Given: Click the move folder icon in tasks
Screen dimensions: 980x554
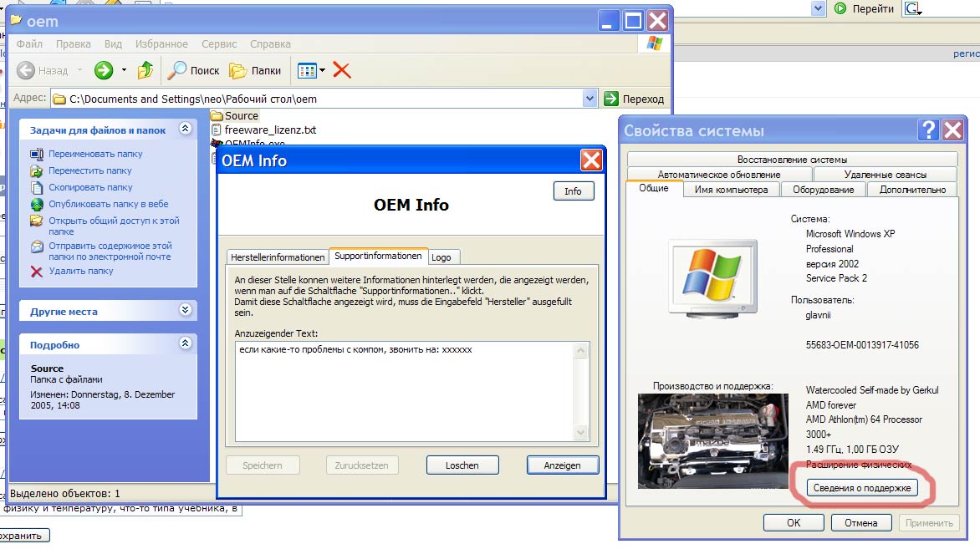Looking at the screenshot, I should [x=37, y=170].
